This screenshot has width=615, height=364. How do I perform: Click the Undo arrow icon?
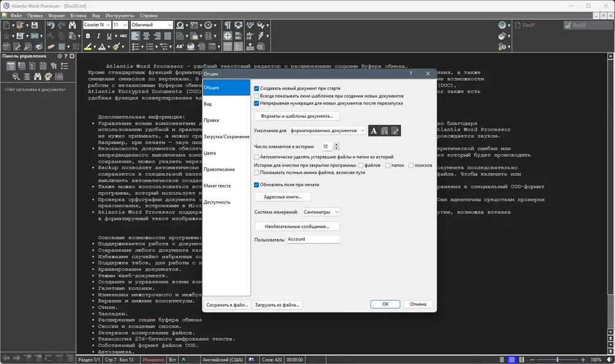coord(50,25)
